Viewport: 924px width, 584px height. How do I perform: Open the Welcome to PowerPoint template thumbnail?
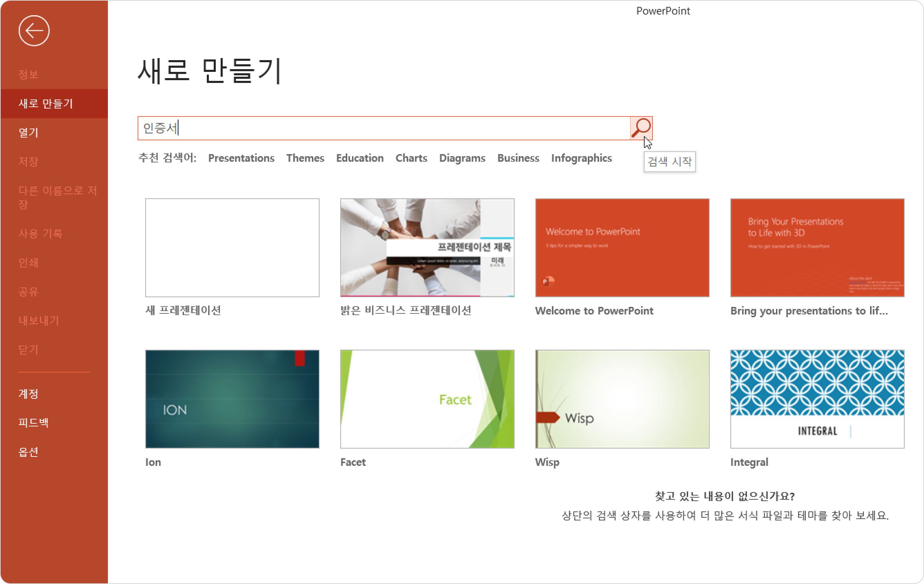(x=622, y=248)
